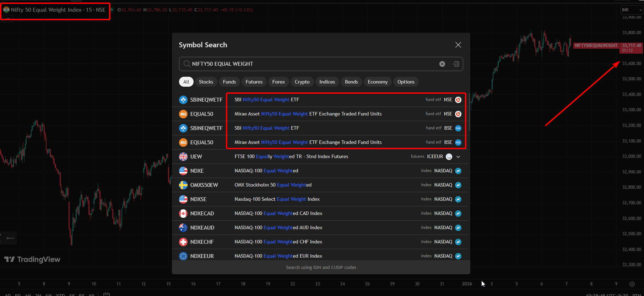Filter results by Stocks
The height and width of the screenshot is (296, 644).
(206, 82)
